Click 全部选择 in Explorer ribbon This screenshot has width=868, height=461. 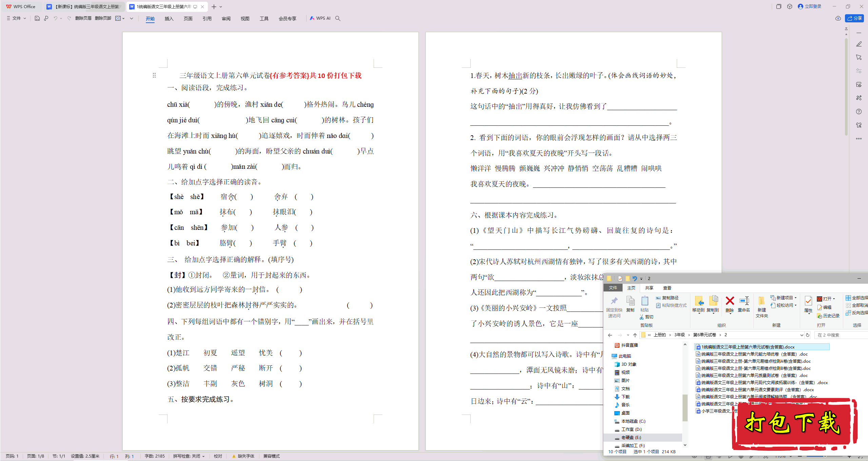click(856, 298)
